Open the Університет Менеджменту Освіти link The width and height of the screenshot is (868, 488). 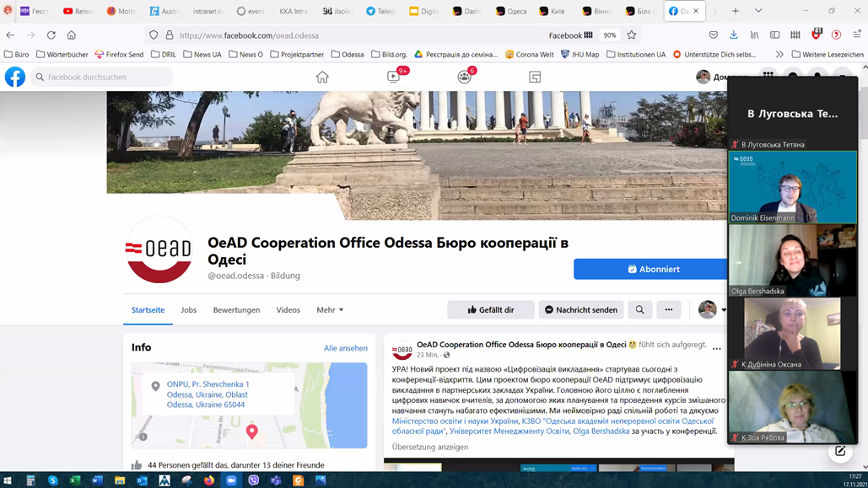coord(509,431)
